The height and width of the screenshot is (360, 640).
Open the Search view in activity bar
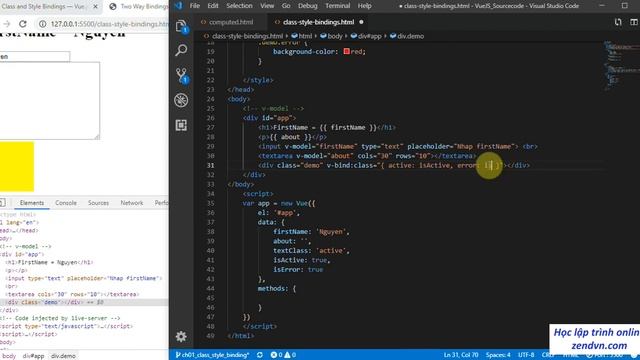(x=181, y=50)
